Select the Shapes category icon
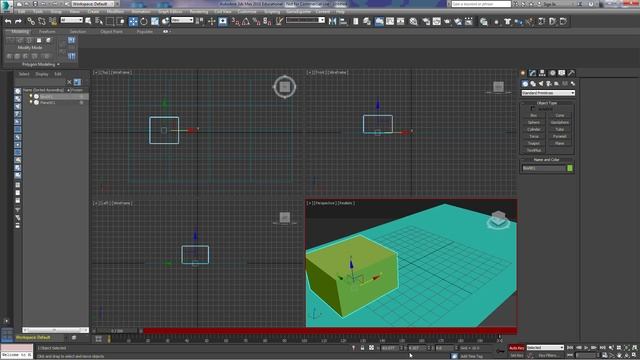 [x=533, y=83]
